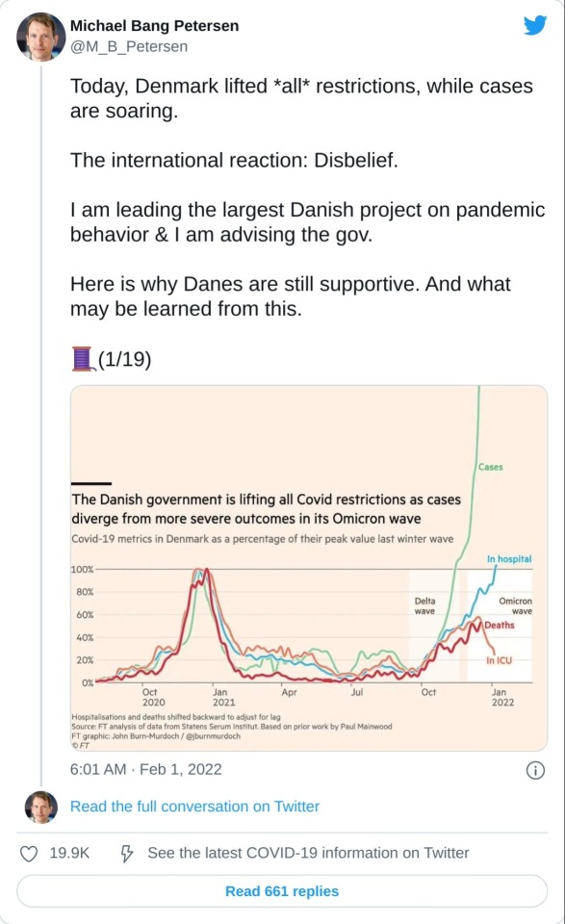Read the full conversation on Twitter
The height and width of the screenshot is (924, 565).
point(194,807)
